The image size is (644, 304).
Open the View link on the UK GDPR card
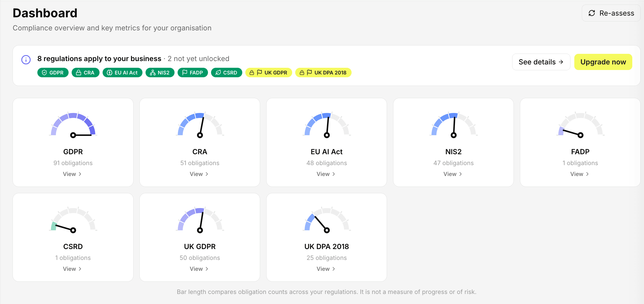199,269
